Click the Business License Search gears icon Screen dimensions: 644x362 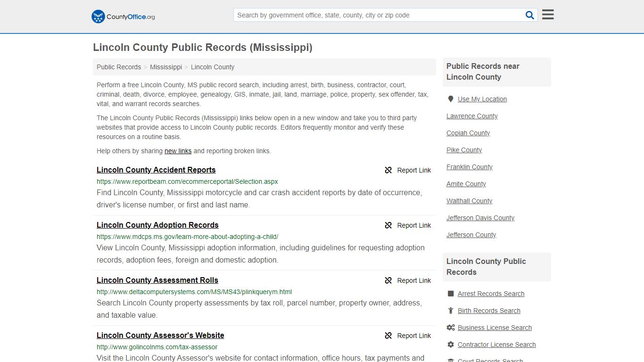451,328
